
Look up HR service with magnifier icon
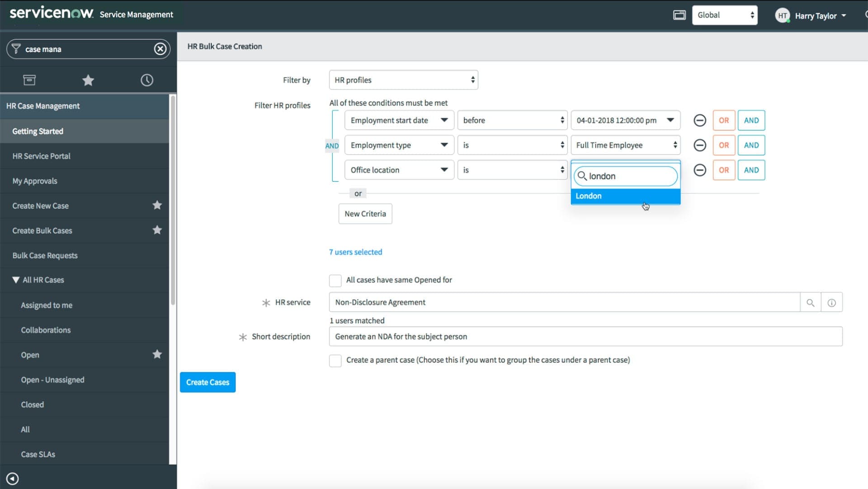[810, 303]
